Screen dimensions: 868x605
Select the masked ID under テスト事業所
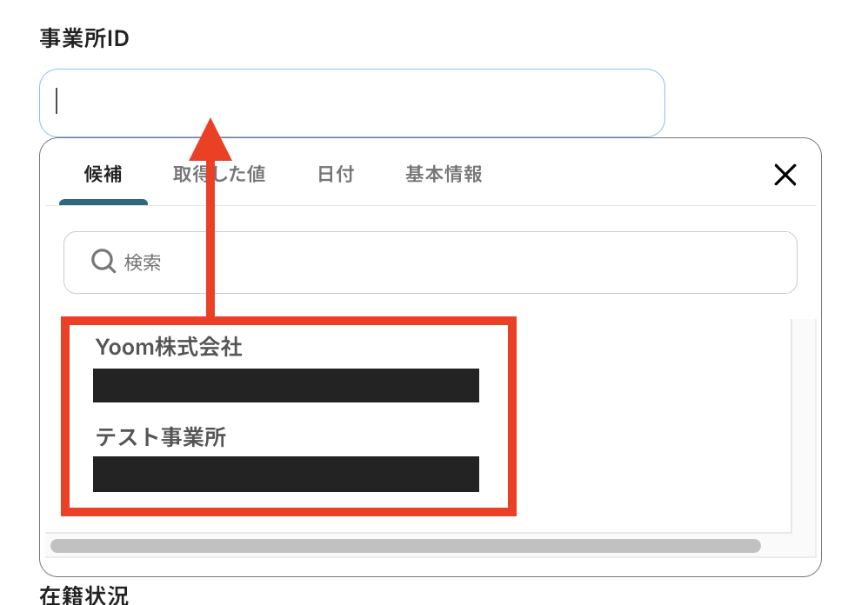285,474
